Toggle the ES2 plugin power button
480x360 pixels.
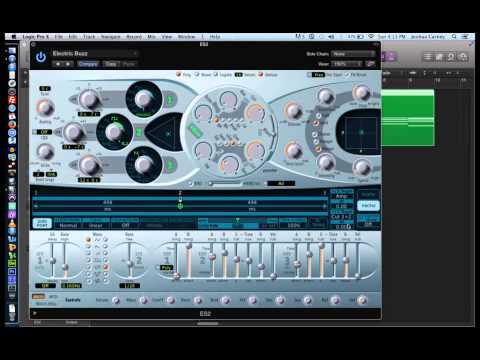tap(41, 57)
